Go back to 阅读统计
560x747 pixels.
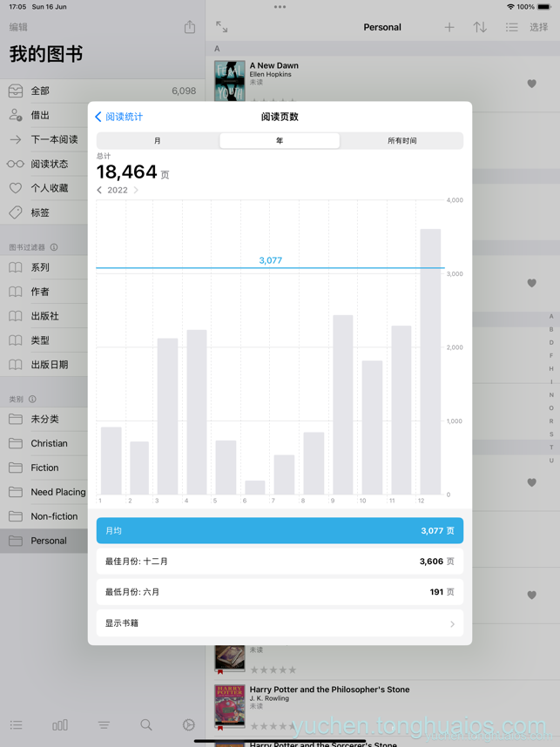coord(118,117)
